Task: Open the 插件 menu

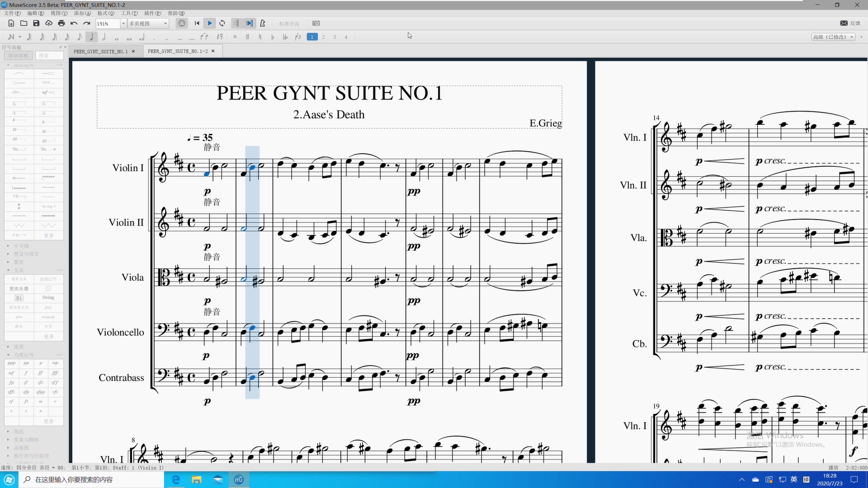Action: click(x=152, y=13)
